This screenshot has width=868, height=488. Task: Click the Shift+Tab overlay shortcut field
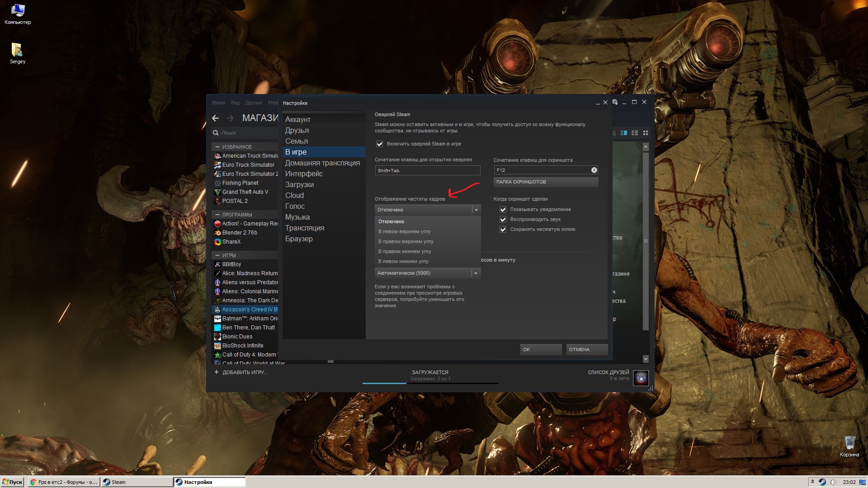point(427,171)
